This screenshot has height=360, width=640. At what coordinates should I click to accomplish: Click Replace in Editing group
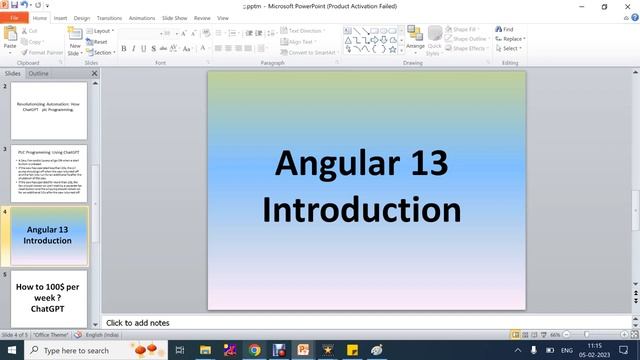coord(510,39)
